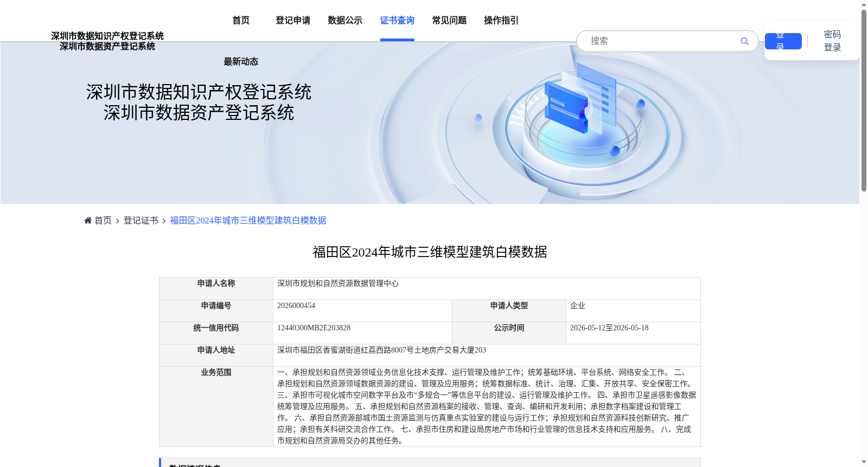Click the blue 登录 button
868x467 pixels.
point(783,41)
